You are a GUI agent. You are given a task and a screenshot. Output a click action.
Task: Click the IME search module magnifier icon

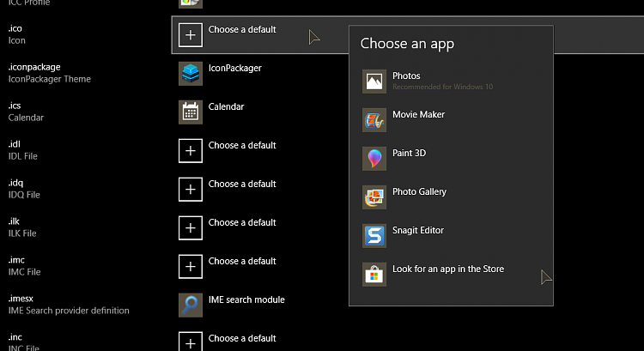[190, 305]
